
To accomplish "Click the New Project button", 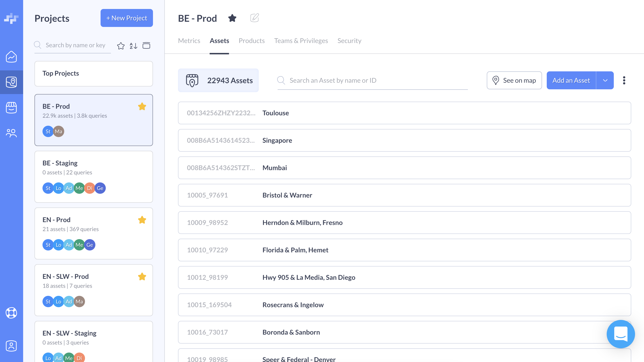I will coord(127,18).
